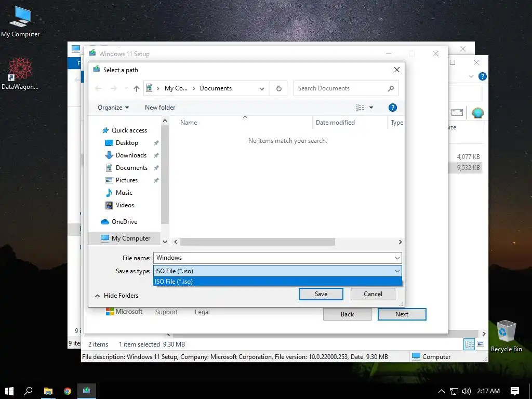Click the horizontal scrollbar right arrow
The image size is (532, 399).
(x=401, y=242)
